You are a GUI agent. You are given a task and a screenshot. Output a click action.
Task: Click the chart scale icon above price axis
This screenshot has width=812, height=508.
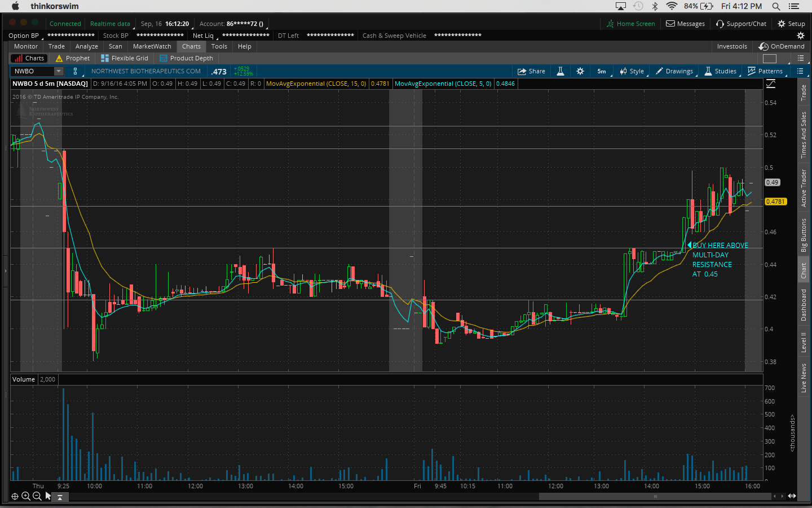coord(771,84)
